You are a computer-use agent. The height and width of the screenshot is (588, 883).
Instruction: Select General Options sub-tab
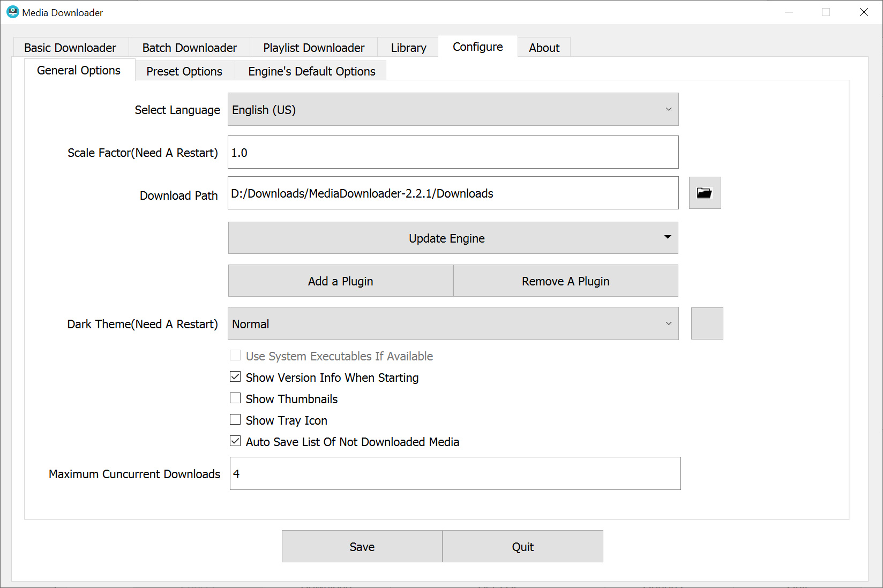click(79, 70)
